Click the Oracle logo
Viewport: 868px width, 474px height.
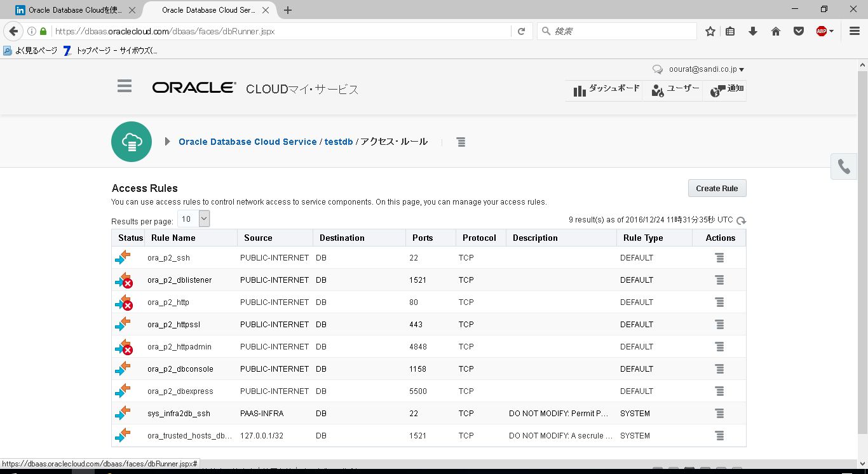click(x=194, y=88)
